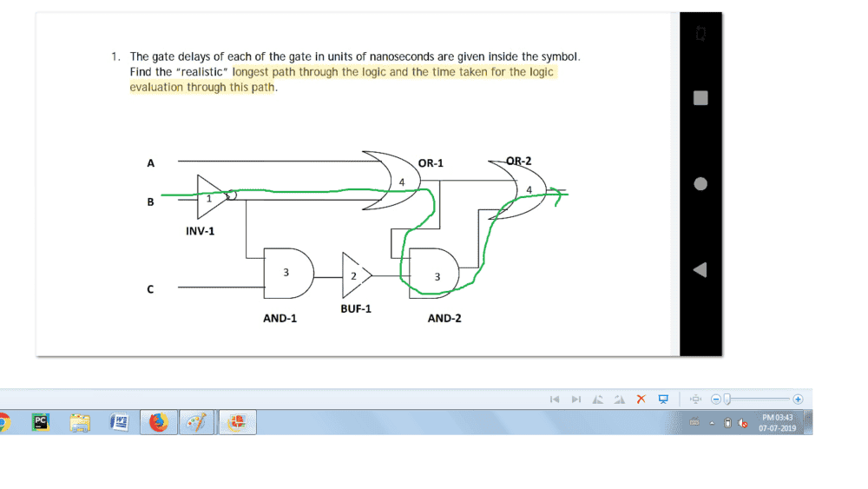
Task: Tap the Android back triangle button
Action: pyautogui.click(x=700, y=269)
